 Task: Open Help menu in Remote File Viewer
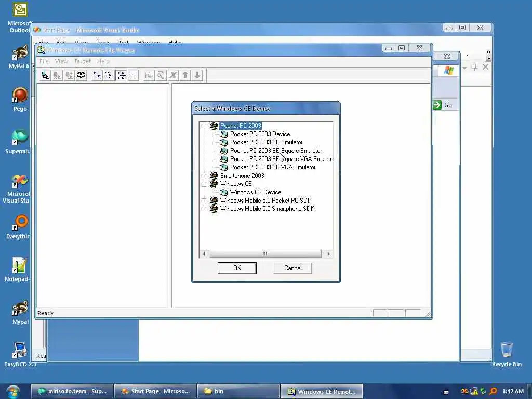pyautogui.click(x=103, y=61)
